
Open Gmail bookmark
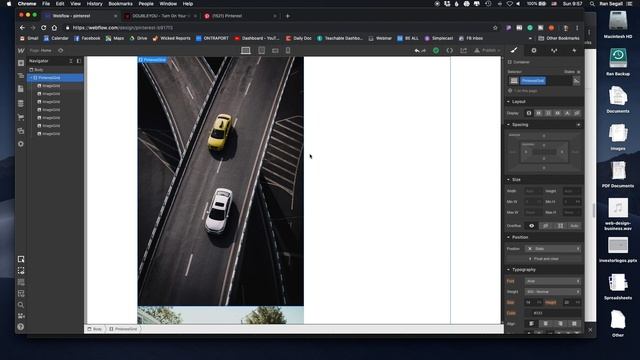(x=29, y=38)
